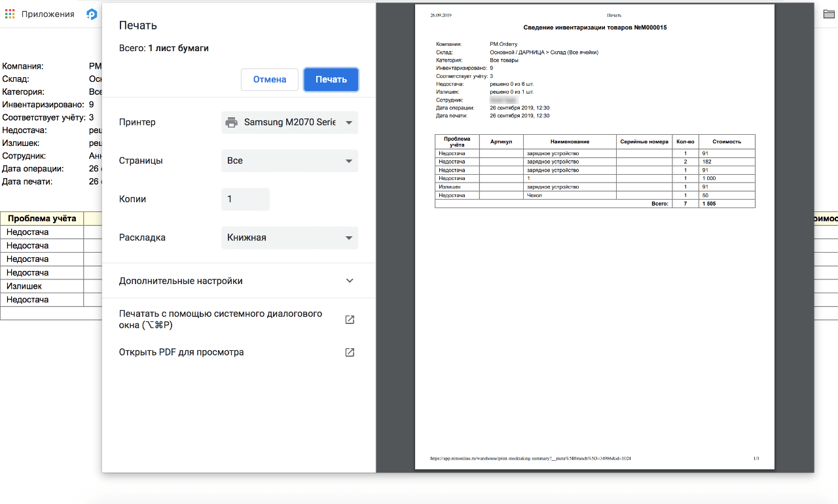Open the Раскладка dropdown Книжная
The width and height of the screenshot is (838, 504).
[289, 238]
